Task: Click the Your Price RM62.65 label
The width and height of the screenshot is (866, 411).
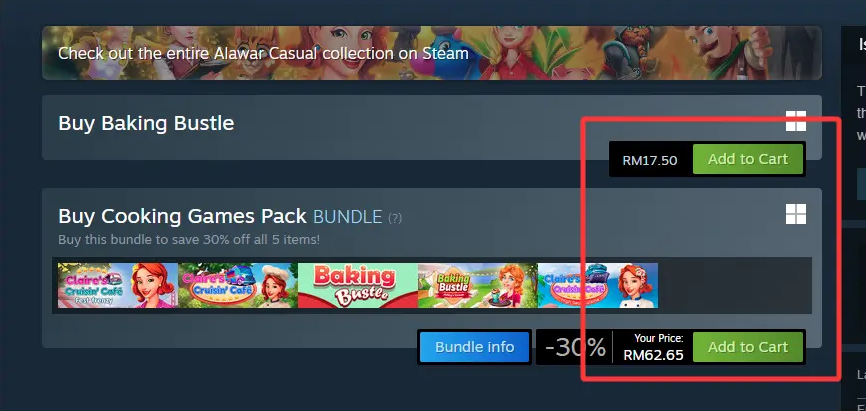Action: tap(653, 347)
